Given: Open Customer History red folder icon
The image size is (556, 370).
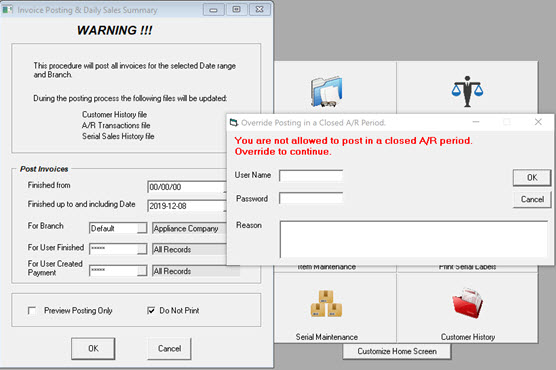Looking at the screenshot, I should [467, 303].
